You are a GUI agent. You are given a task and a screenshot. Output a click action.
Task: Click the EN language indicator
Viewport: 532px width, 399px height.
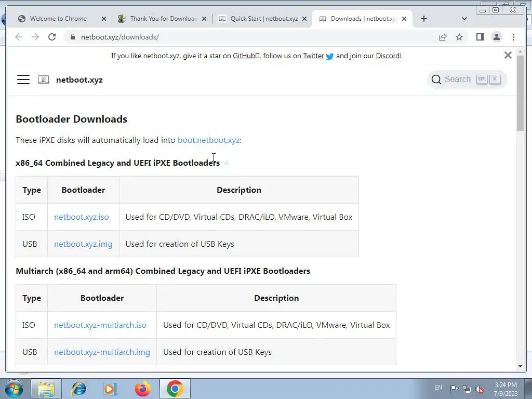coord(438,388)
